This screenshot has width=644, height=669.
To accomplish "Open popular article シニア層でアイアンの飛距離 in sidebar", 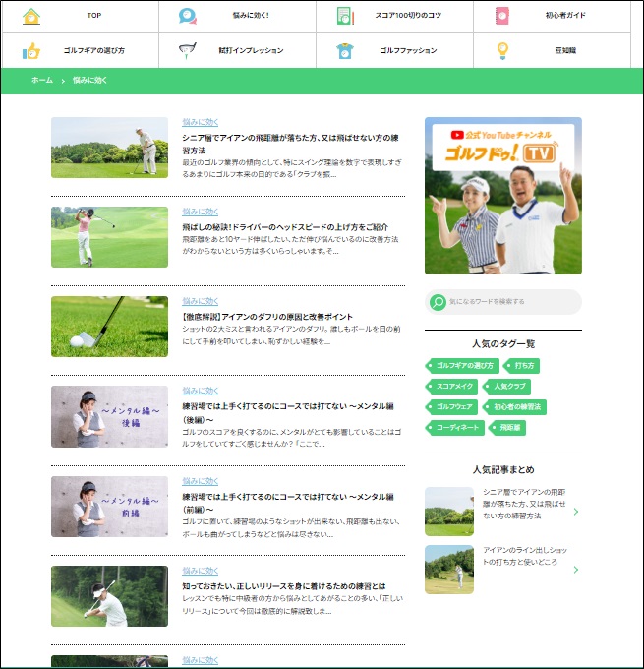I will pos(524,504).
